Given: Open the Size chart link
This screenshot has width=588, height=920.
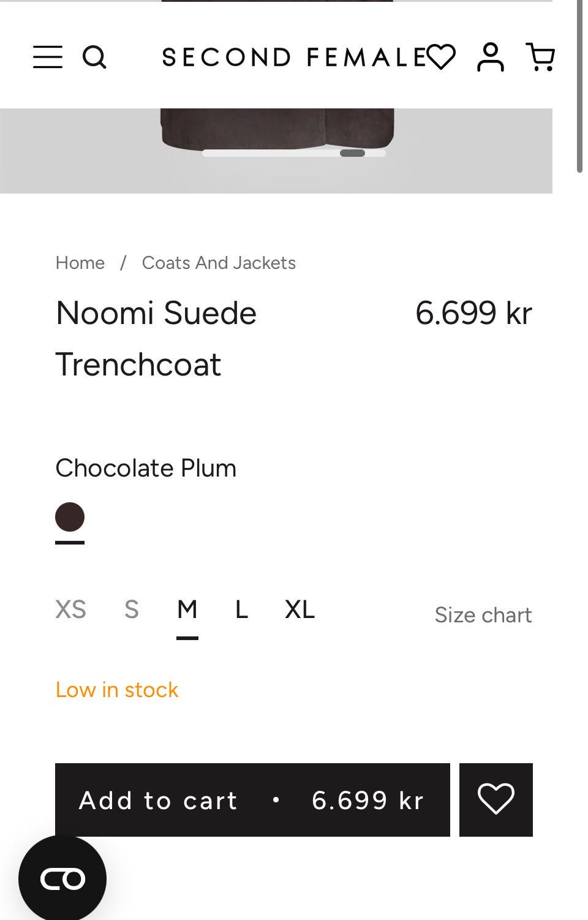Looking at the screenshot, I should coord(483,615).
